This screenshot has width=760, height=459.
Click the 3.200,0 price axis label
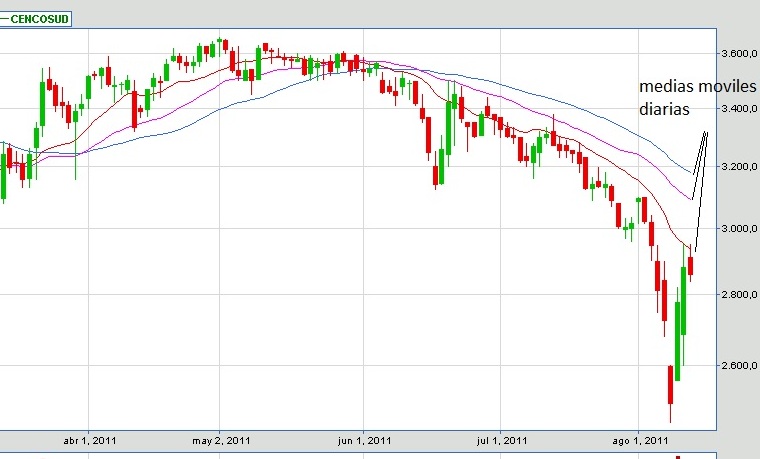click(740, 166)
